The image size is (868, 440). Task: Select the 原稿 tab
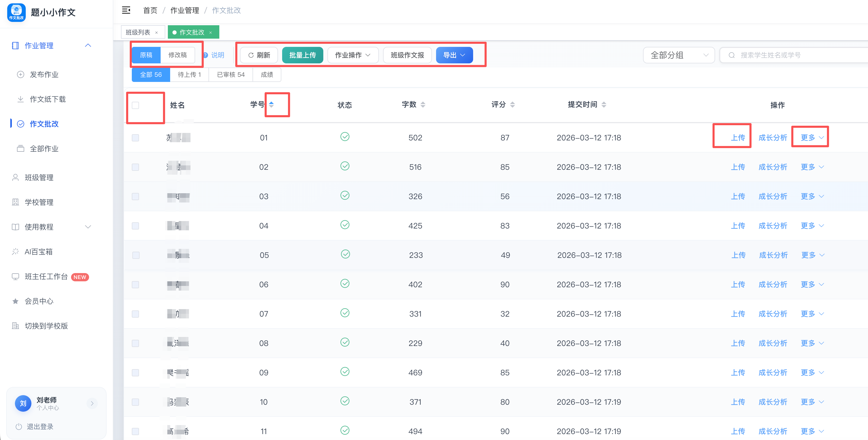click(x=146, y=55)
